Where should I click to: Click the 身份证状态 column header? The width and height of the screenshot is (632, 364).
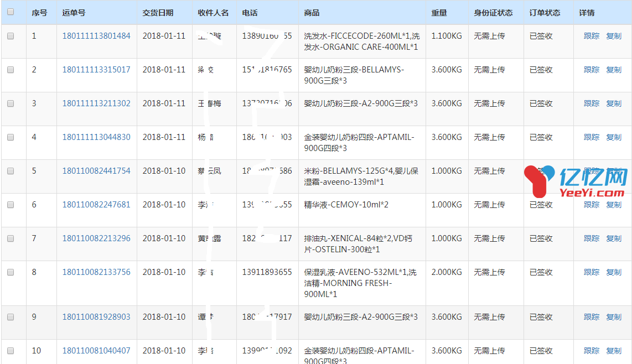click(x=493, y=13)
